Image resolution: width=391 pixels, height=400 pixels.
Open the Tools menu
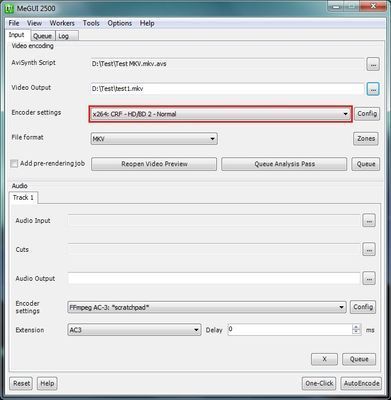tap(91, 23)
